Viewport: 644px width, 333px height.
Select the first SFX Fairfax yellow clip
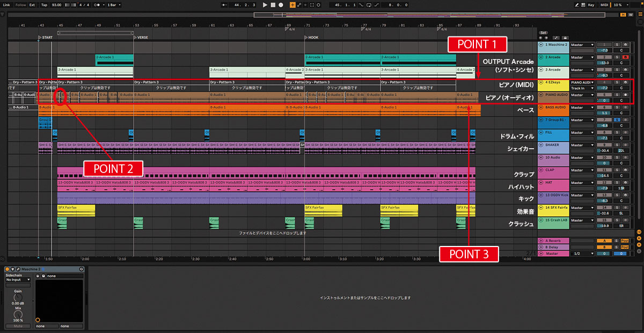[x=76, y=209]
